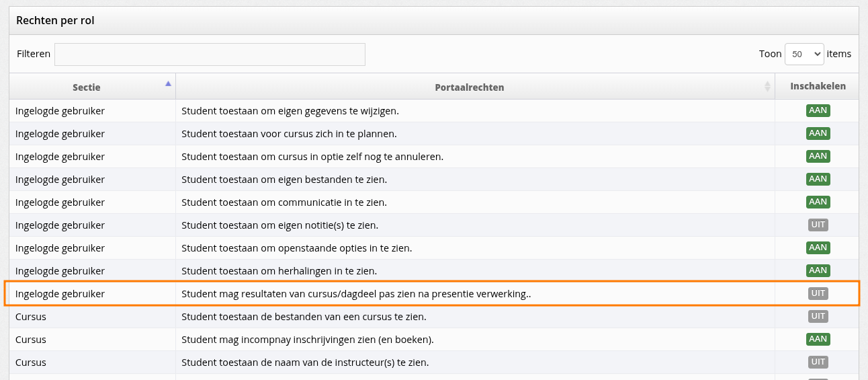This screenshot has height=380, width=868.
Task: Switch off 'communicatie in te zien' right
Action: tap(818, 202)
